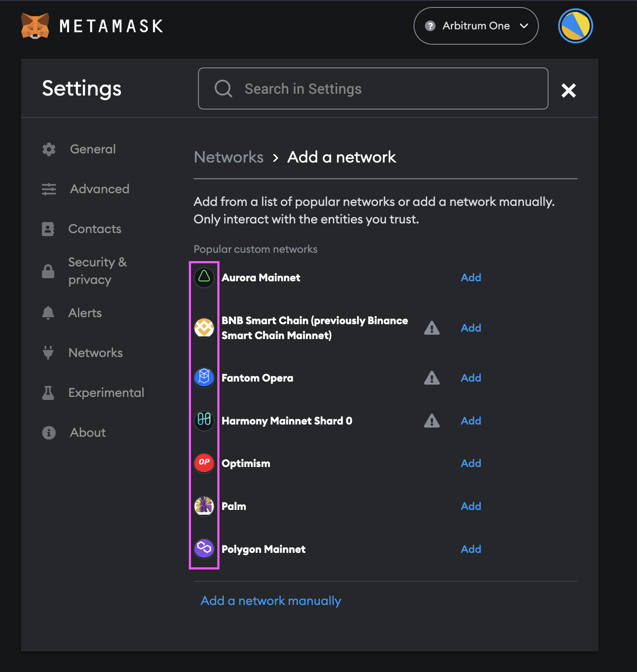Select the Polygon Mainnet icon
The image size is (637, 672).
pyautogui.click(x=204, y=548)
